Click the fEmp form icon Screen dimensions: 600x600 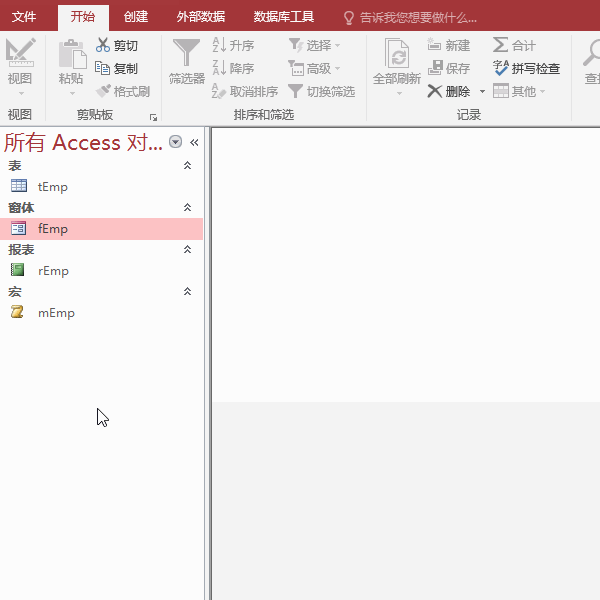coord(19,228)
